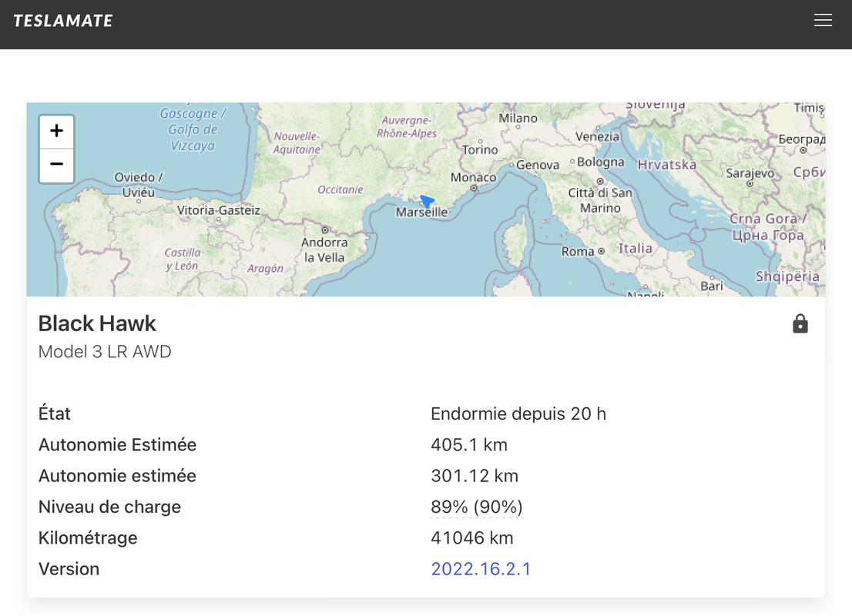
Task: Click the 89% (90%) charge level
Action: [x=477, y=507]
